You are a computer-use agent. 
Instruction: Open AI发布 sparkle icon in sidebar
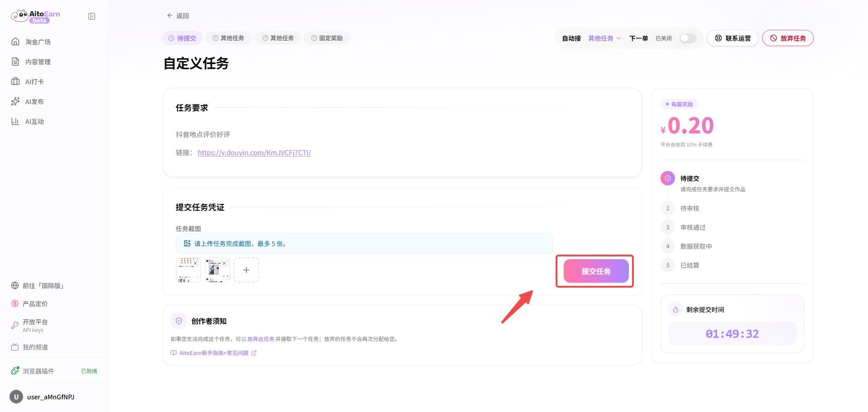tap(15, 101)
